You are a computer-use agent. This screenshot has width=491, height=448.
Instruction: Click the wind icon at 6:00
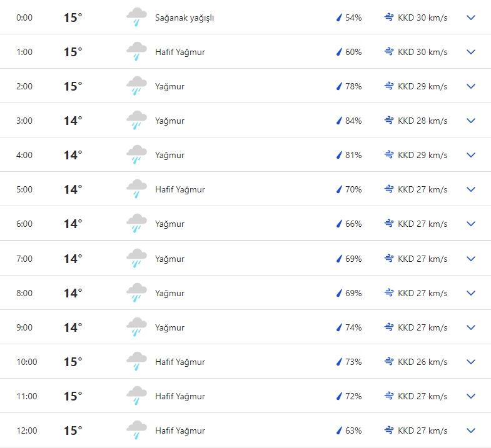pyautogui.click(x=389, y=224)
